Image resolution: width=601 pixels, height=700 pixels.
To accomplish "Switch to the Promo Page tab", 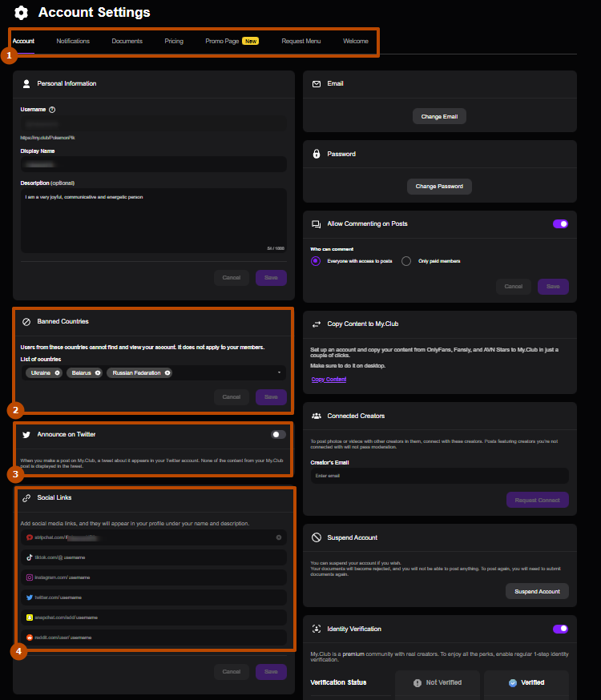I will 222,41.
